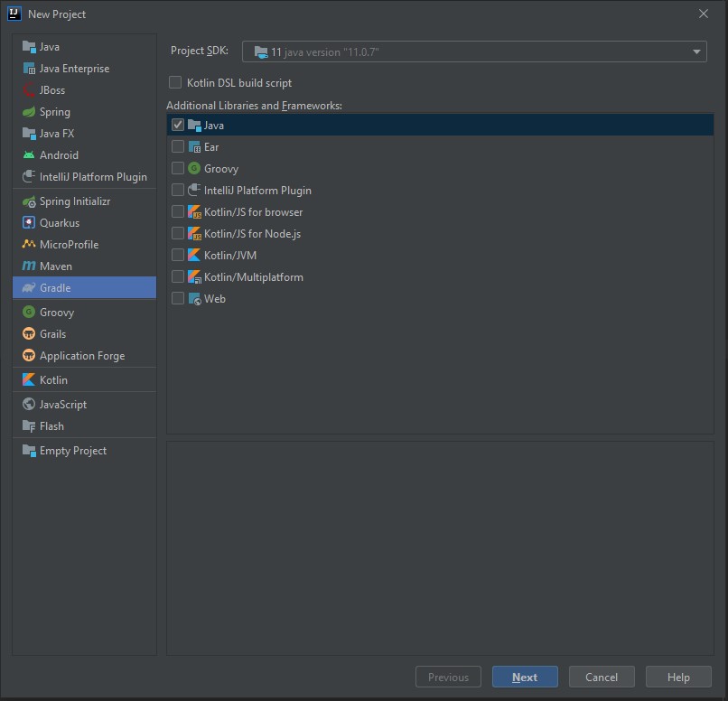
Task: Click the Gradle elephant icon
Action: point(29,288)
